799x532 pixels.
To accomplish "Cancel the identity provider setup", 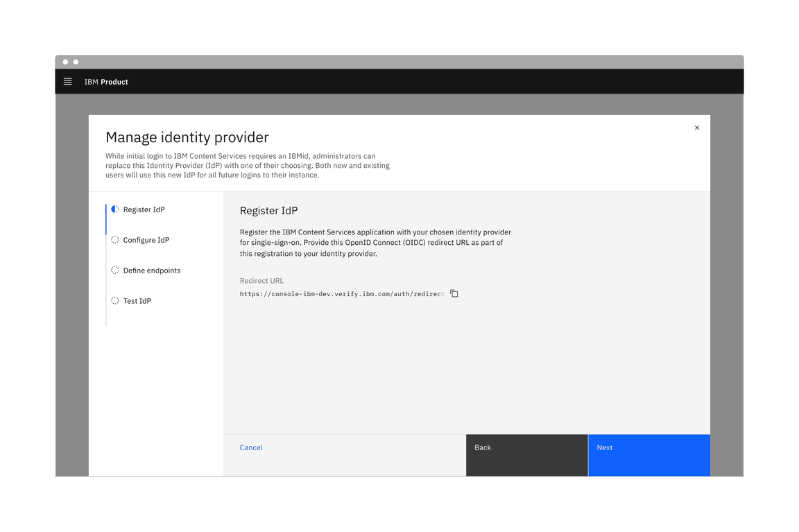I will [x=251, y=448].
